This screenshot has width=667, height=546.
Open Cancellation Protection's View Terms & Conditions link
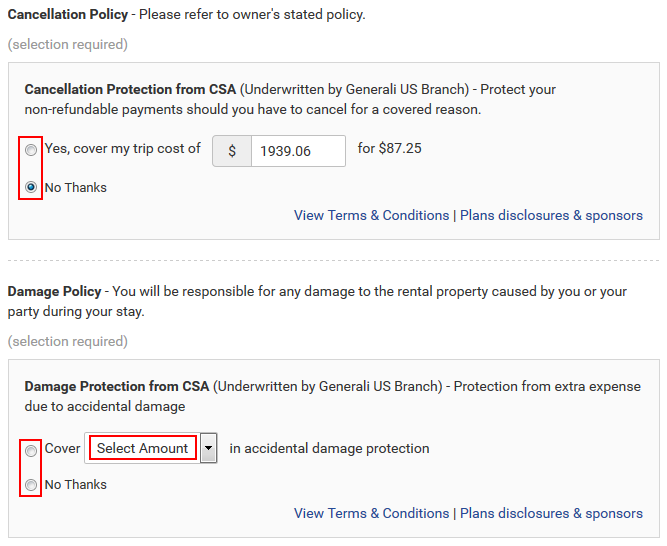[371, 215]
